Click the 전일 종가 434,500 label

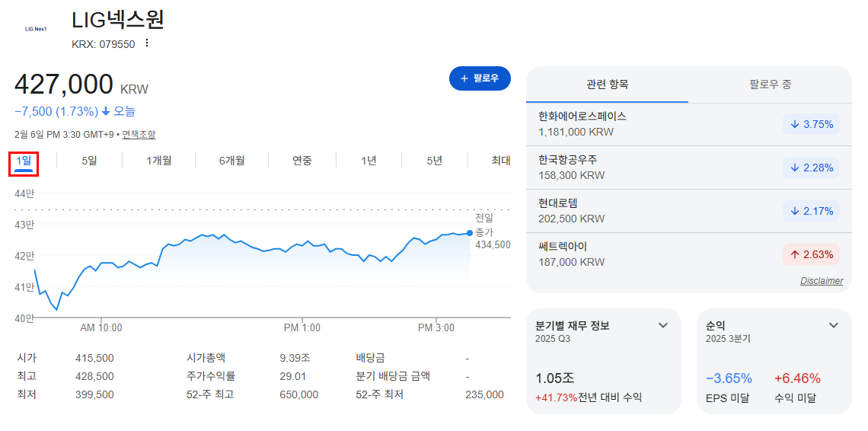click(493, 231)
